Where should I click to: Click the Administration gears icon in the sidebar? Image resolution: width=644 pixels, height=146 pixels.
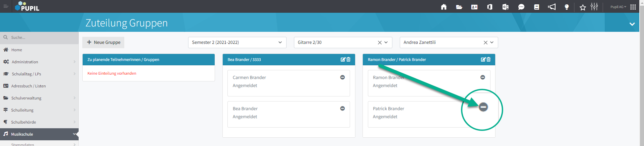coord(6,62)
